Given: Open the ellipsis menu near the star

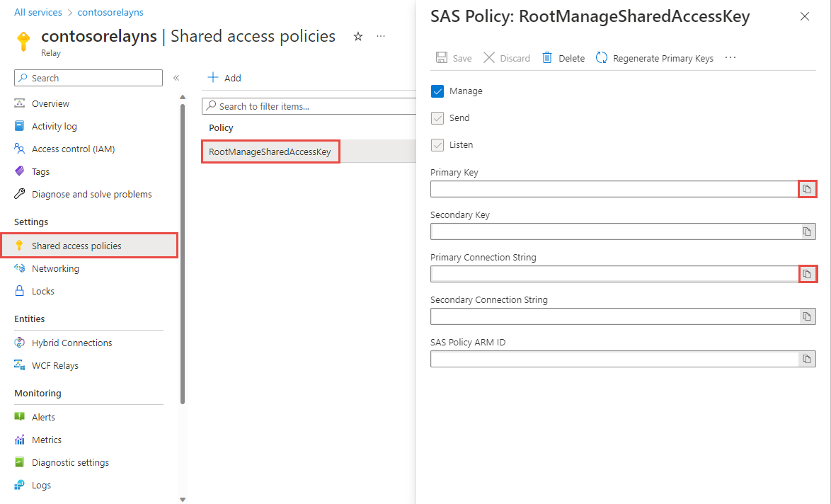Looking at the screenshot, I should (381, 36).
